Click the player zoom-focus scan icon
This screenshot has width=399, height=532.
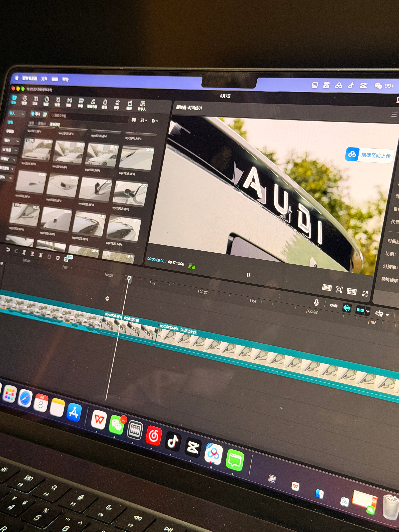[339, 290]
